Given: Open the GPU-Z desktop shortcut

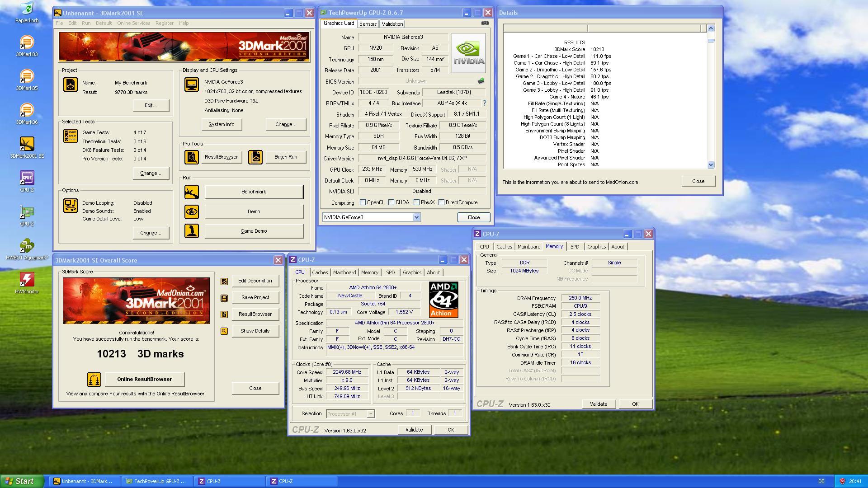Looking at the screenshot, I should point(27,216).
